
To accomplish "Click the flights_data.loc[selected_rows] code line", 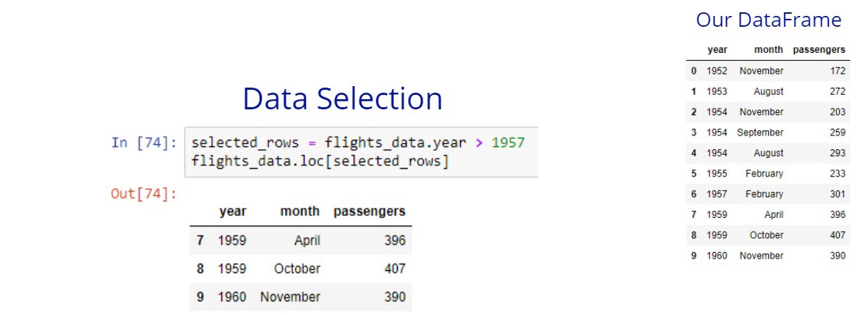I will coord(320,161).
